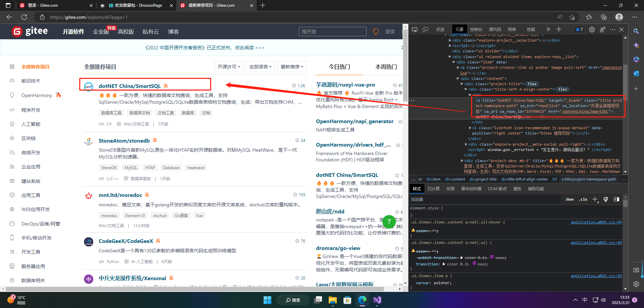The image size is (644, 308).
Task: Open Copilot from the Edge sidebar
Action: [x=636, y=45]
